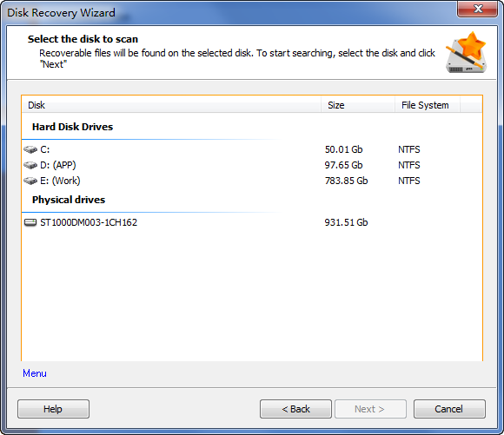Select the ST1000DM003-1CH162 physical drive
Screen dimensions: 504x435
252,222
